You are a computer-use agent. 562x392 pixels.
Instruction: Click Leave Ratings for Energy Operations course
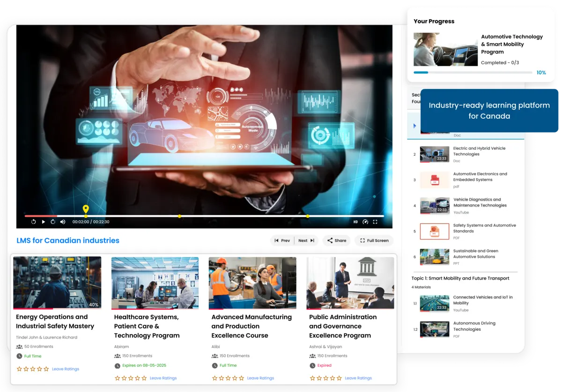click(x=65, y=369)
